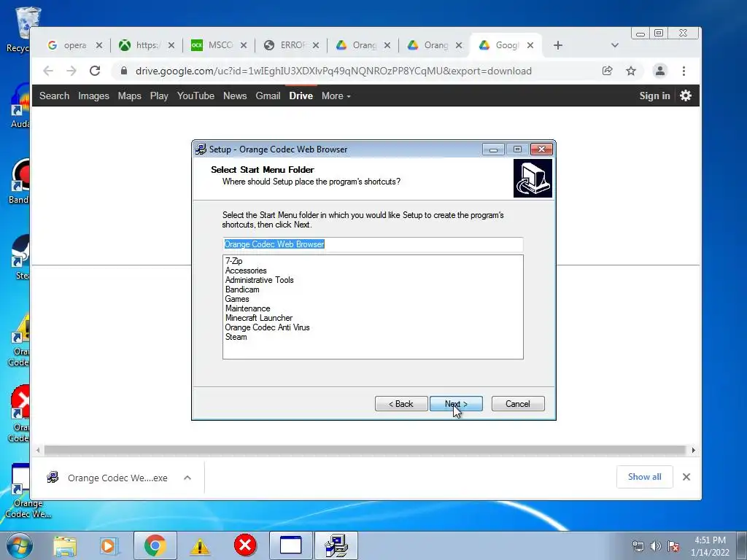Open Play in the Google bar
Screen dimensions: 747x560
[159, 96]
